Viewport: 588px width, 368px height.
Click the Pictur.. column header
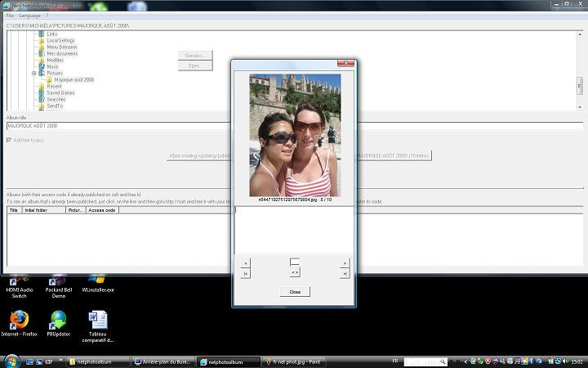(76, 210)
